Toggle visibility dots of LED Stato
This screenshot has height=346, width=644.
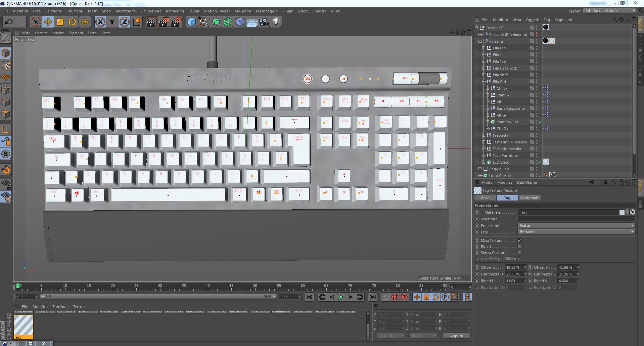coord(537,162)
